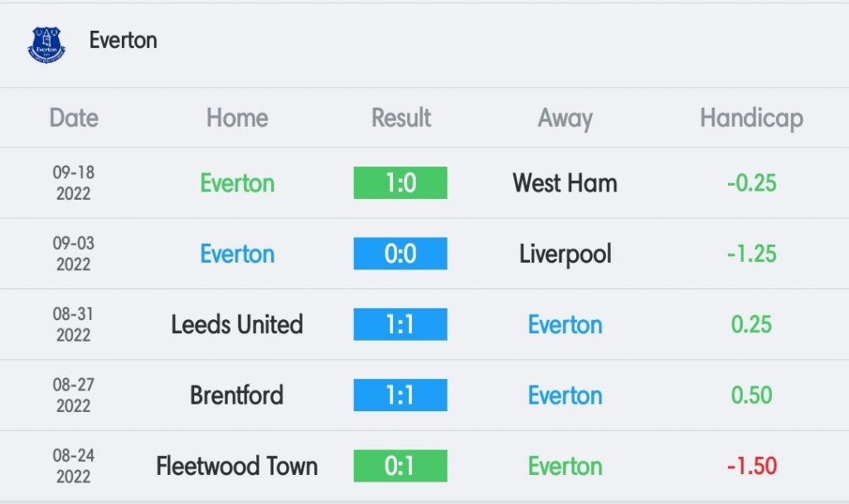Open the 1:1 result at Leeds United
This screenshot has height=504, width=849.
coord(400,324)
